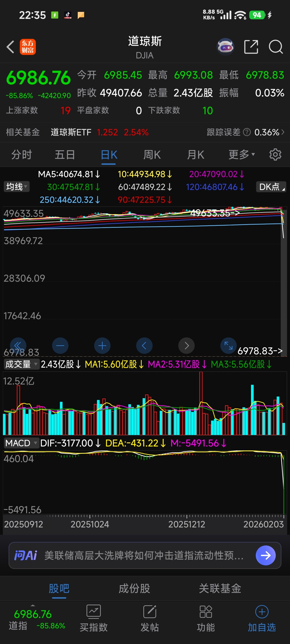Open the robot AI assistant avatar
Image resolution: width=290 pixels, height=644 pixels.
click(225, 47)
